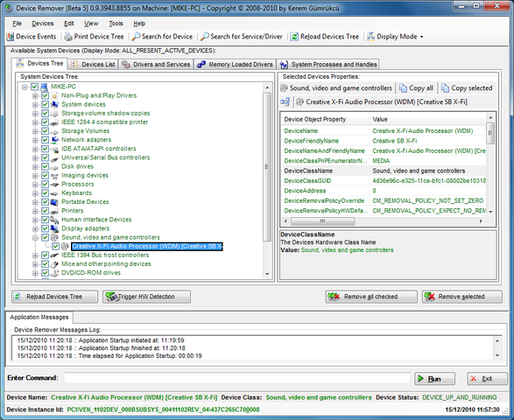Click the Keyboards category icon
The width and height of the screenshot is (514, 420).
click(55, 193)
